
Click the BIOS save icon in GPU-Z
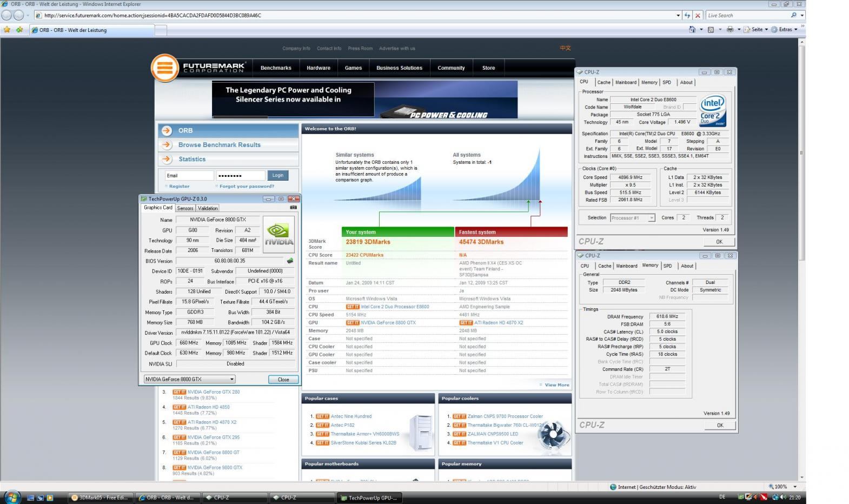(290, 261)
